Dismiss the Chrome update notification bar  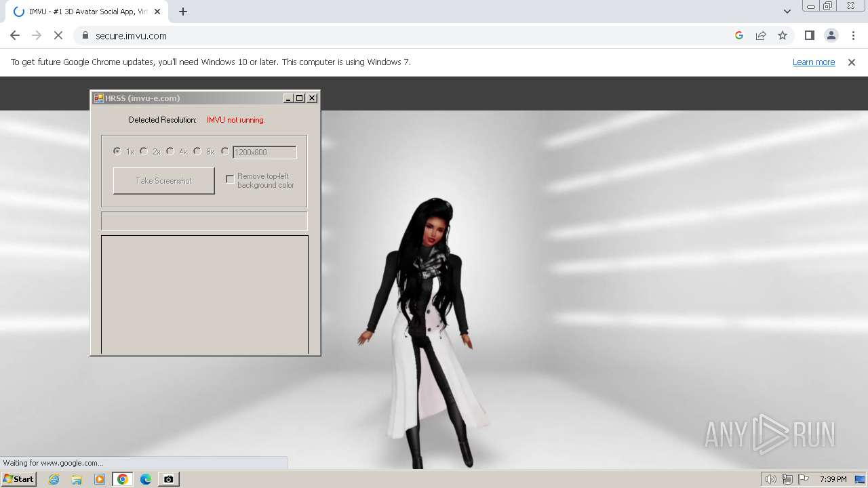(852, 62)
